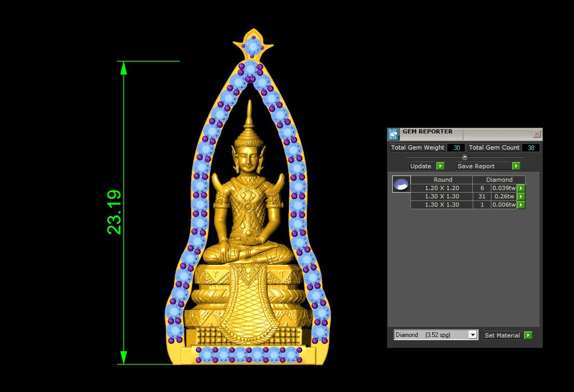The height and width of the screenshot is (392, 574).
Task: Click the Update button
Action: click(422, 166)
